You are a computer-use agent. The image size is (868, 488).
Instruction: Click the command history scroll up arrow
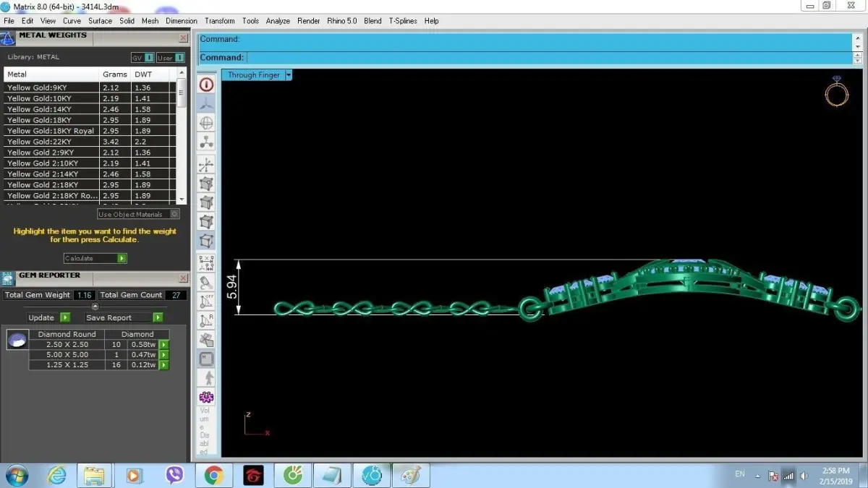858,39
